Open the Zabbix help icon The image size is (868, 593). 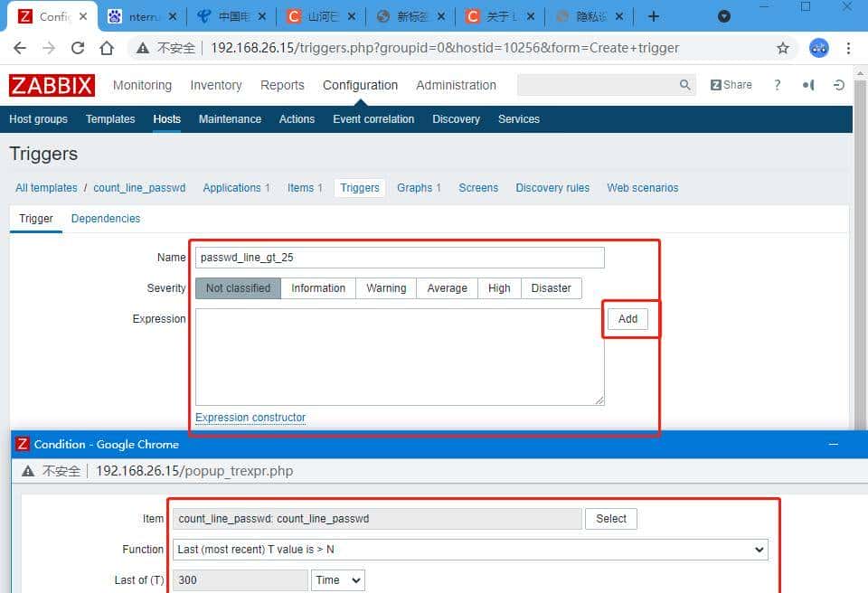coord(777,84)
